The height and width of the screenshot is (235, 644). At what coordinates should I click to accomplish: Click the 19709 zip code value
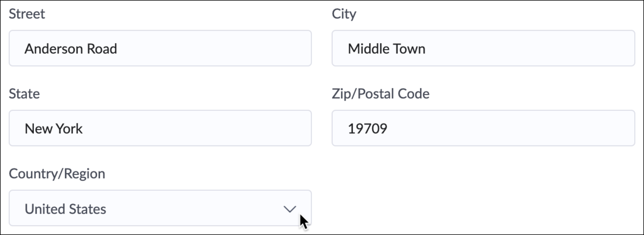368,129
